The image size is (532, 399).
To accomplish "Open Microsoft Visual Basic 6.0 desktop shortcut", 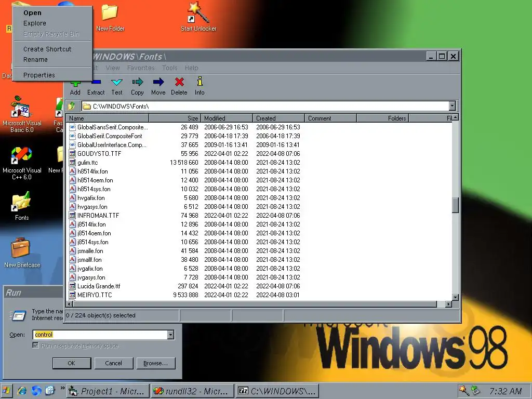I will coord(22,114).
